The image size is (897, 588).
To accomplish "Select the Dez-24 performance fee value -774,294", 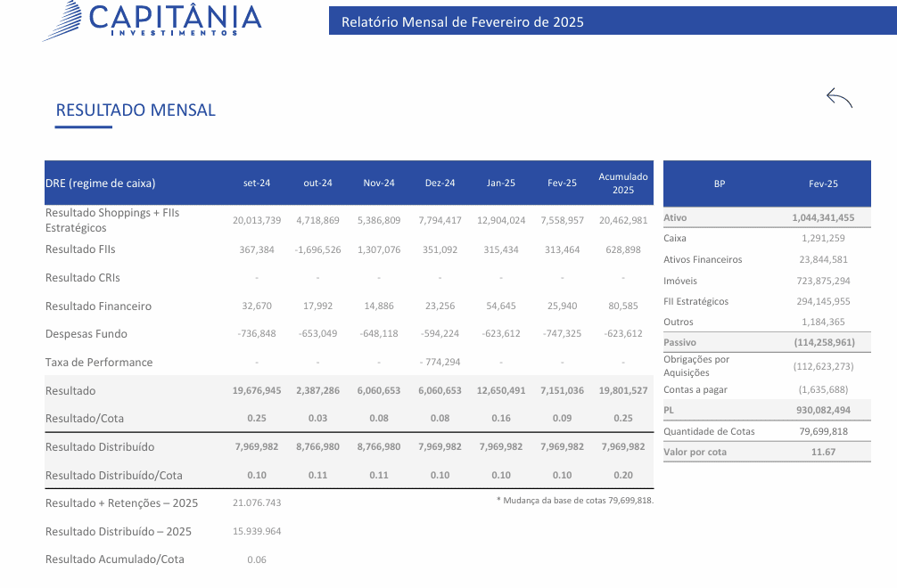I will [x=440, y=363].
